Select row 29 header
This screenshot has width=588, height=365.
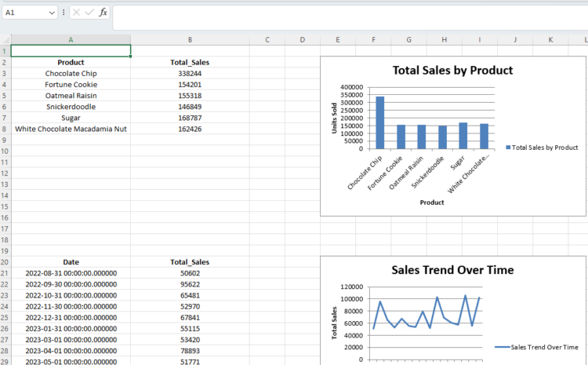click(5, 362)
